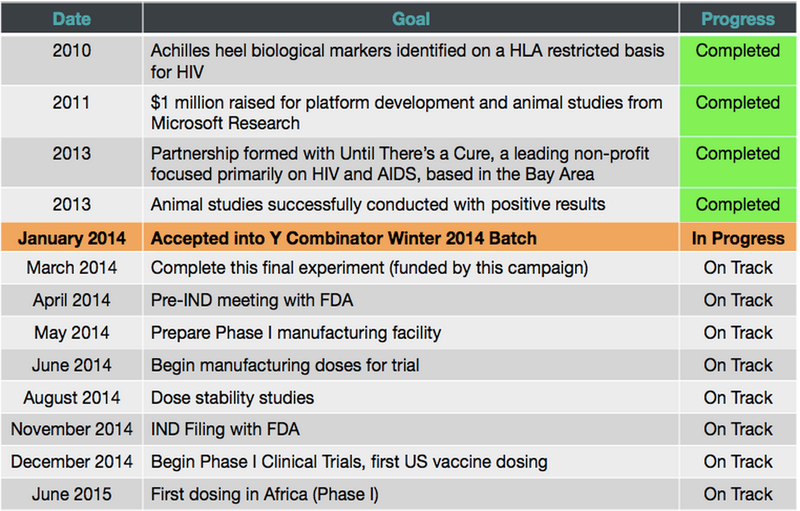Click the In Progress status cell

738,238
